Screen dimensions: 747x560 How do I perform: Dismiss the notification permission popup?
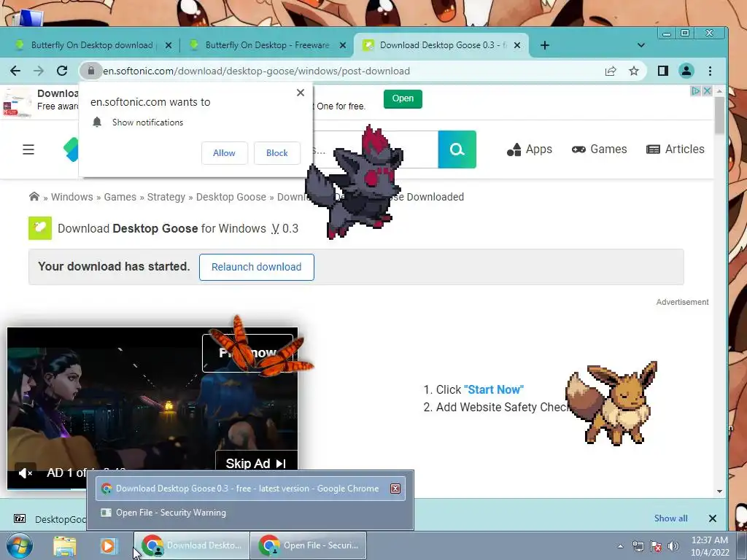tap(300, 93)
